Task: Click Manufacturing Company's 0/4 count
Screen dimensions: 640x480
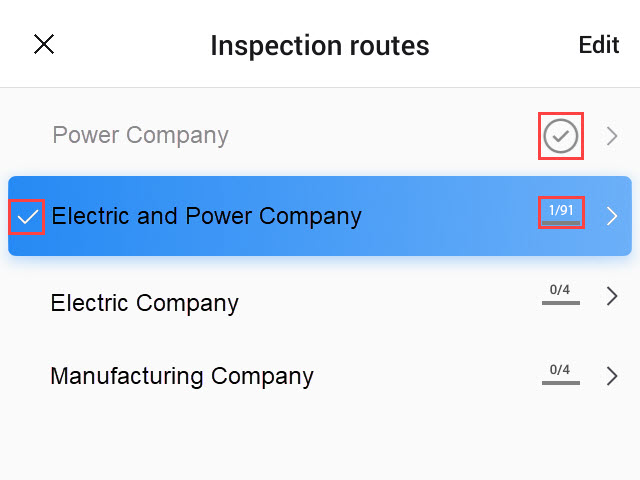Action: (x=560, y=370)
